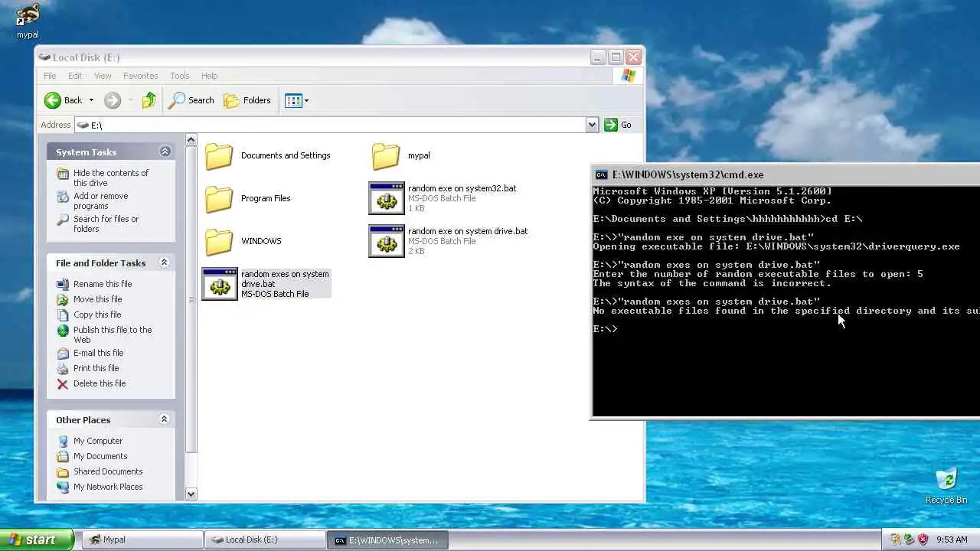Click the cmd.exe window title bar icon

coord(602,174)
